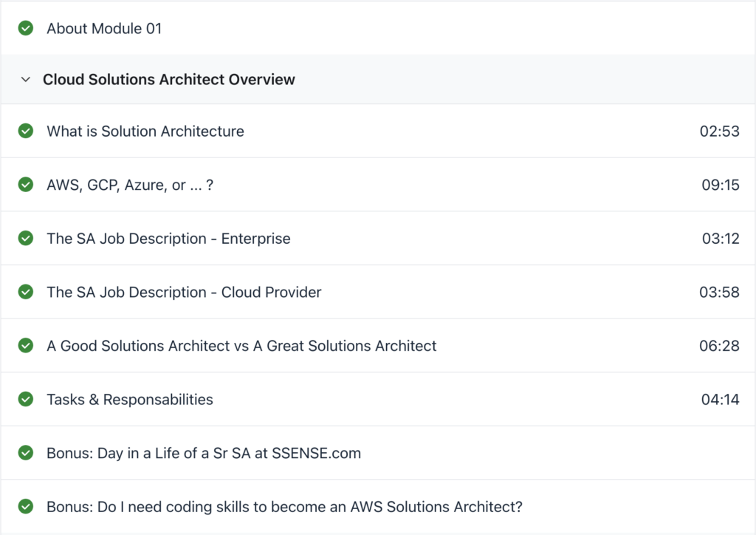Click the 03:58 duration text
Image resolution: width=756 pixels, height=535 pixels.
(719, 292)
